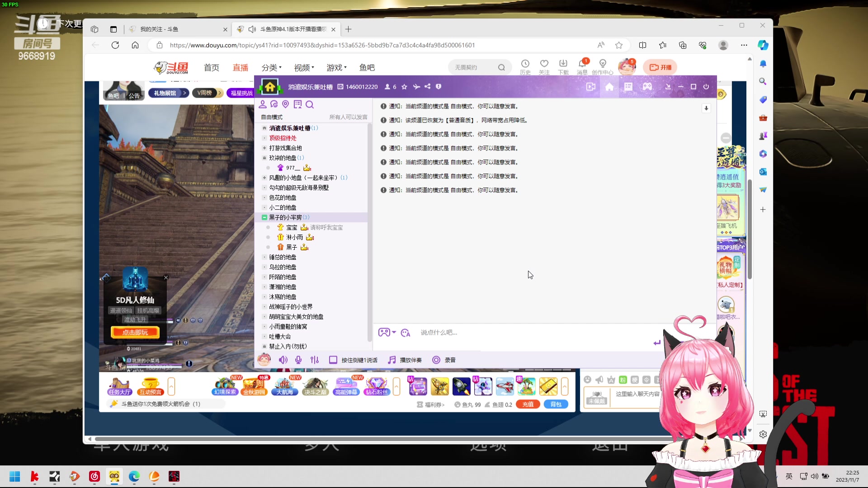This screenshot has height=488, width=868.
Task: Click 播放伴奏 music button
Action: (x=405, y=360)
